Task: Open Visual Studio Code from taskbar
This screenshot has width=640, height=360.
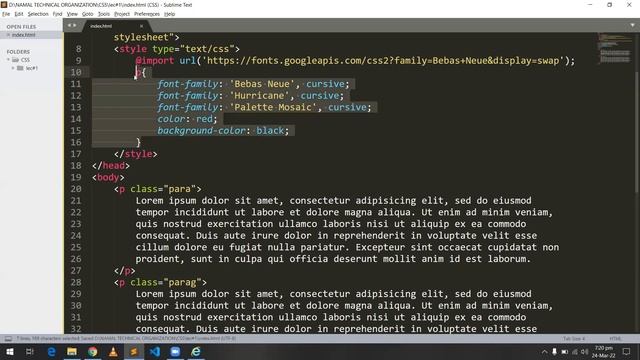Action: click(x=155, y=351)
